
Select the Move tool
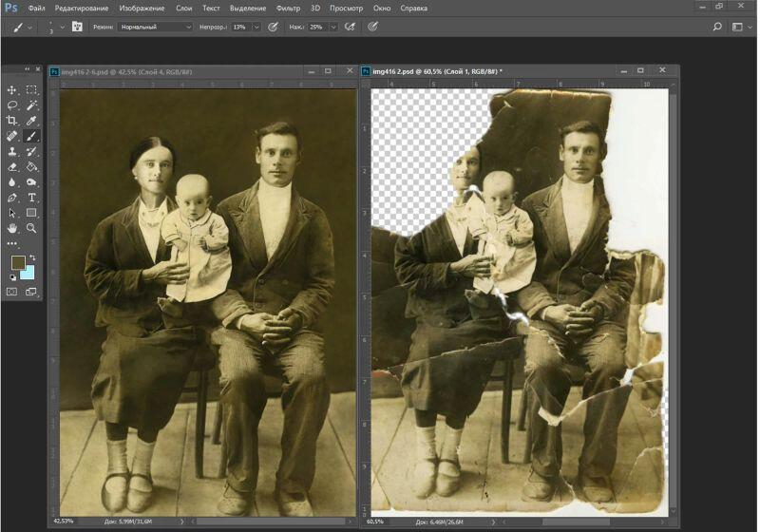point(12,89)
